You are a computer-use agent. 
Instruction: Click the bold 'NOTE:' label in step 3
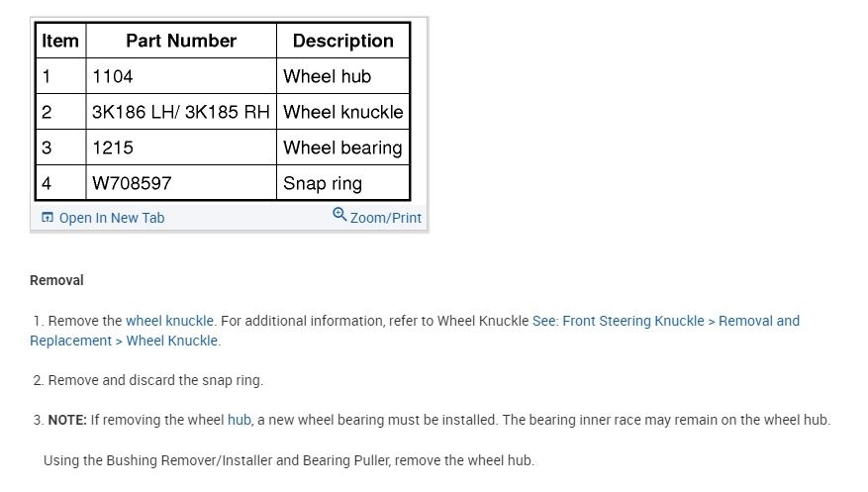[67, 420]
